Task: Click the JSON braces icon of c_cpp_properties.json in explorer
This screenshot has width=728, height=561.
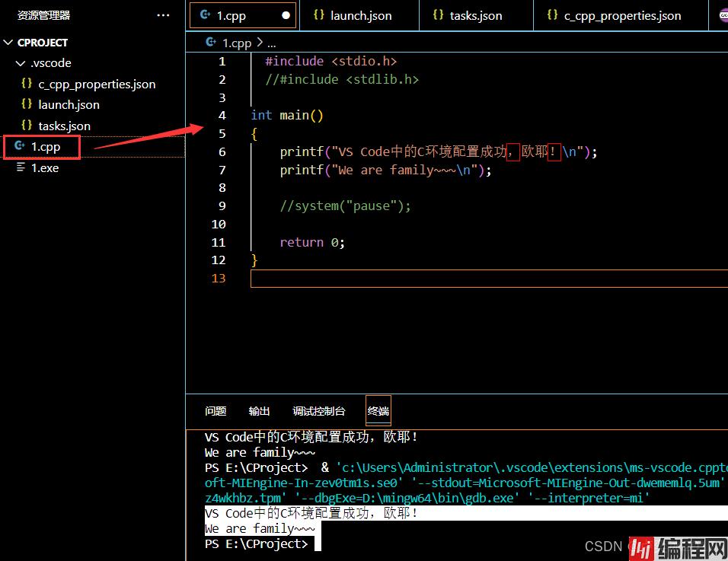Action: (x=27, y=84)
